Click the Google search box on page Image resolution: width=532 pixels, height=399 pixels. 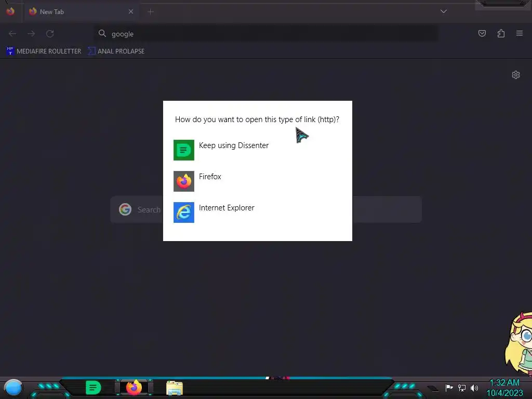click(266, 209)
